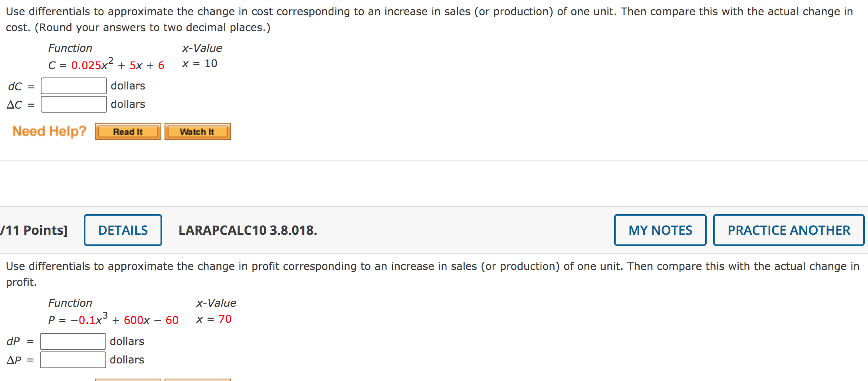Viewport: 868px width, 381px height.
Task: Click inside the ΔP answer field
Action: point(72,359)
